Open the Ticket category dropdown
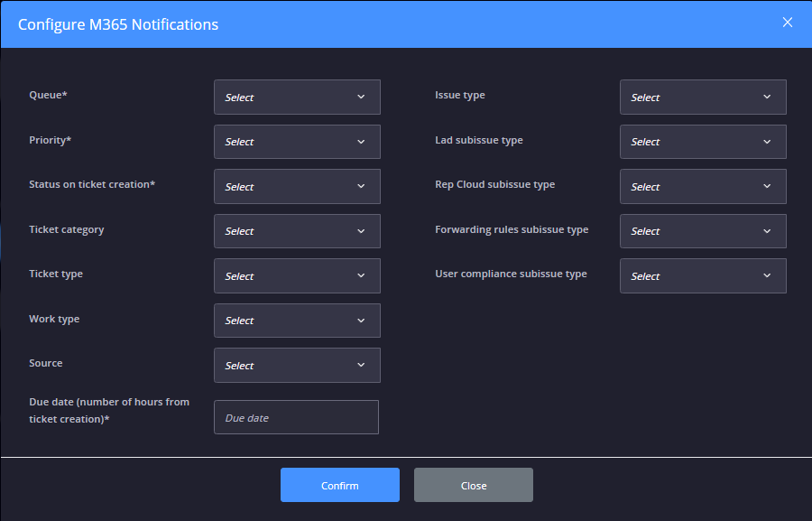This screenshot has height=521, width=812. pos(297,231)
